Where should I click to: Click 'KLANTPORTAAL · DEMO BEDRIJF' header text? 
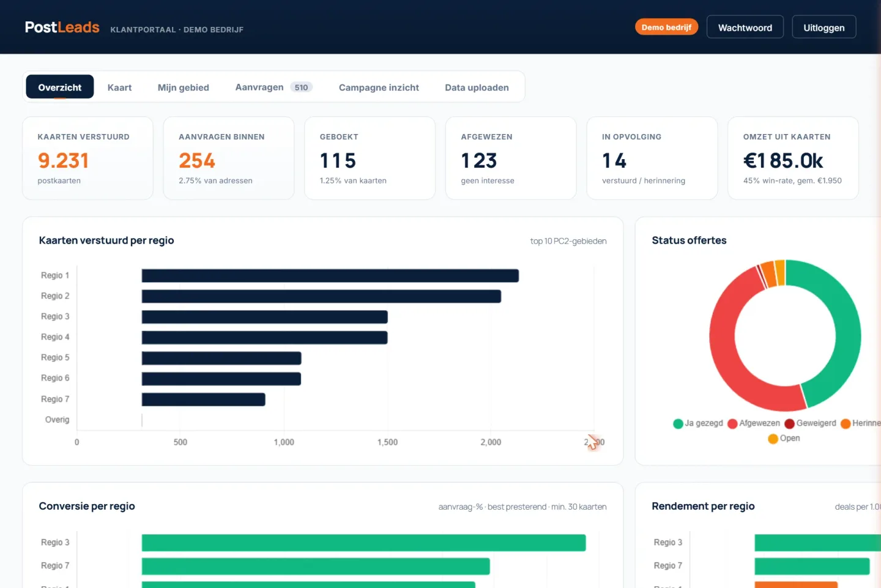(177, 29)
